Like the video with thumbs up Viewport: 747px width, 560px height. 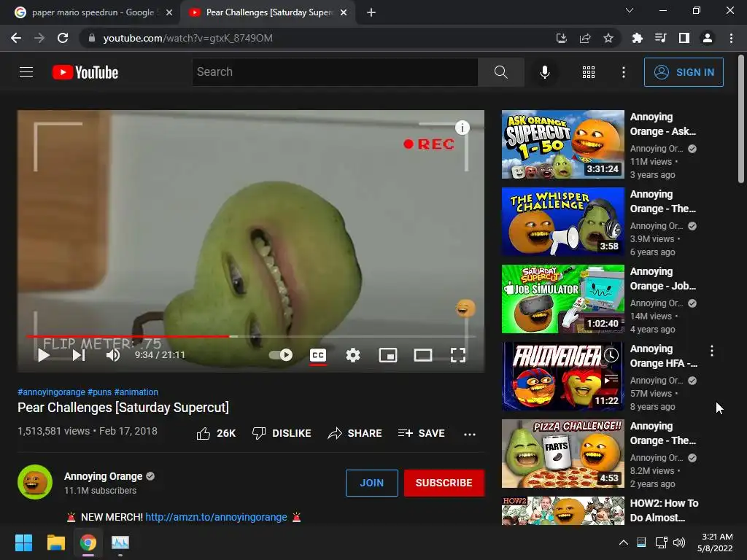(x=216, y=433)
